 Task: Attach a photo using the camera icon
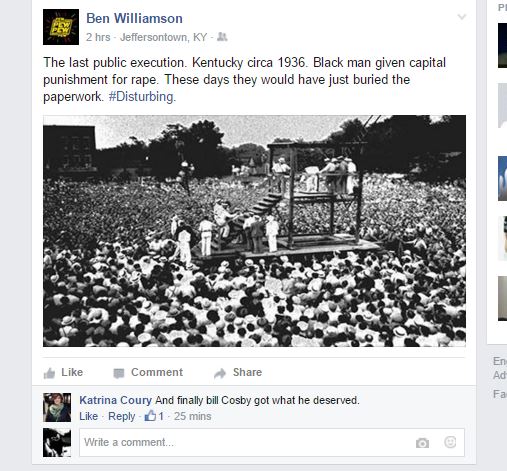click(x=422, y=443)
